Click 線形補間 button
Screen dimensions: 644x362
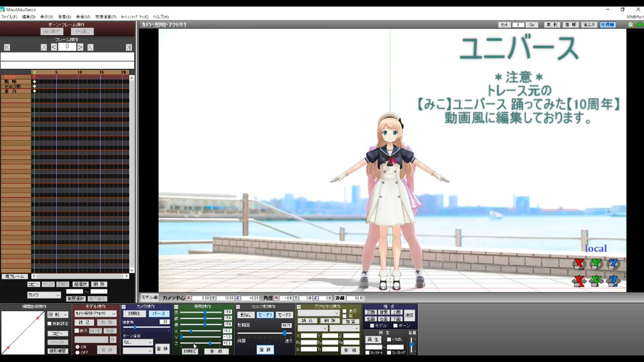(x=58, y=351)
